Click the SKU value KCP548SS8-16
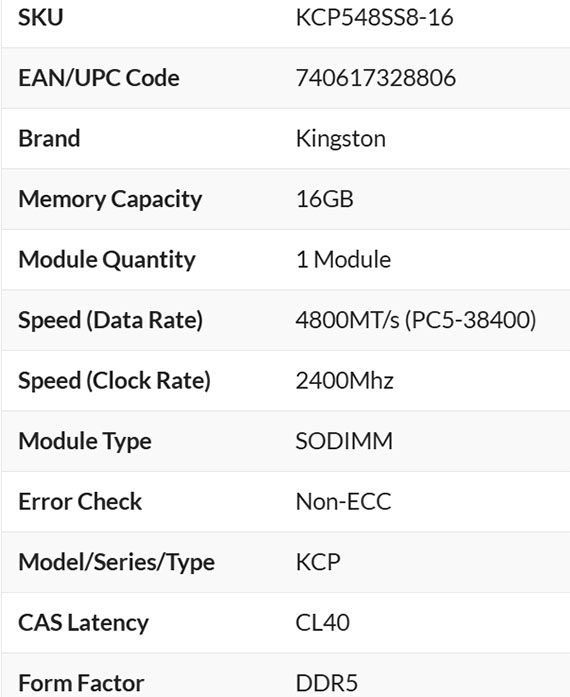570x697 pixels. point(374,18)
